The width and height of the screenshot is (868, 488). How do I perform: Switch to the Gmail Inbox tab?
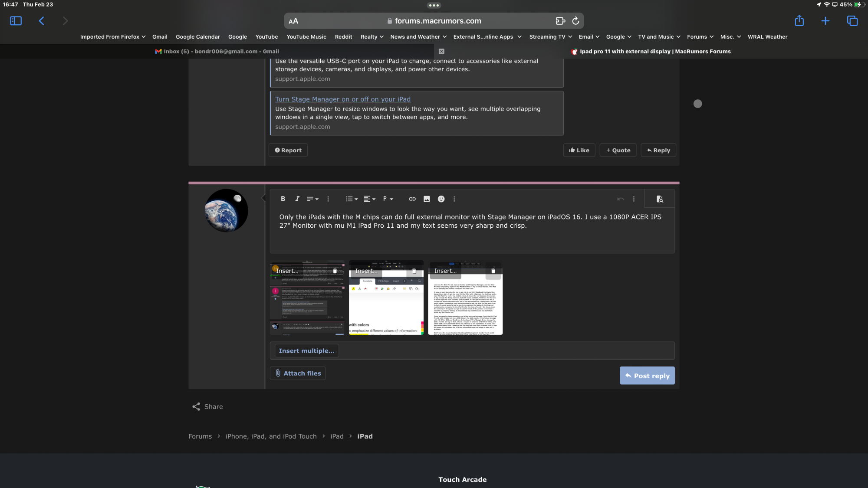(x=217, y=51)
